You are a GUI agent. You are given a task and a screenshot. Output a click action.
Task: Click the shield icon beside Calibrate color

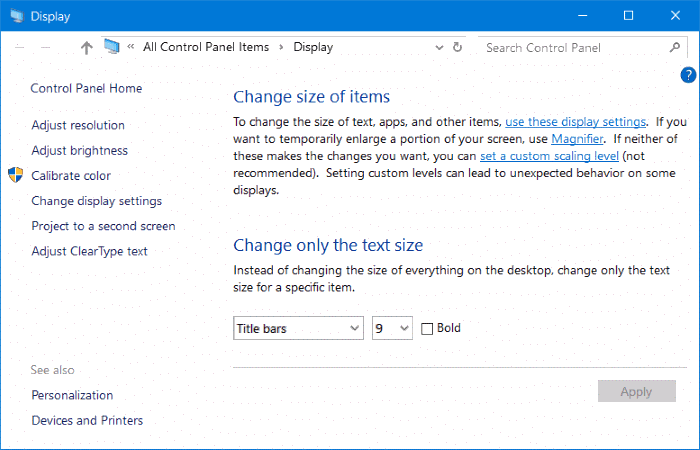pyautogui.click(x=16, y=175)
